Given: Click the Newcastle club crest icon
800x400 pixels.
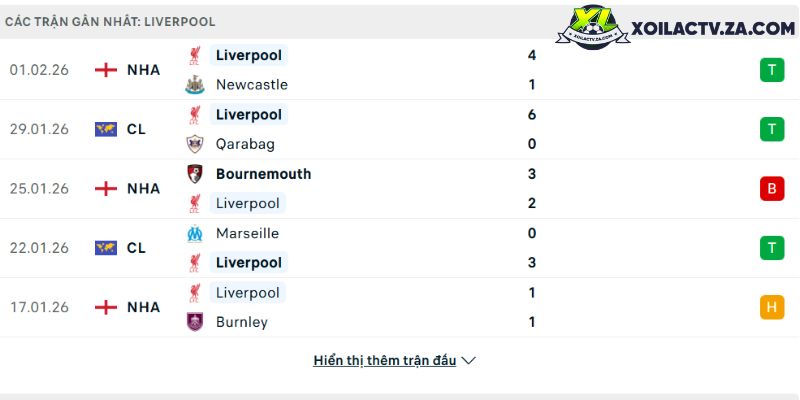Looking at the screenshot, I should 194,85.
